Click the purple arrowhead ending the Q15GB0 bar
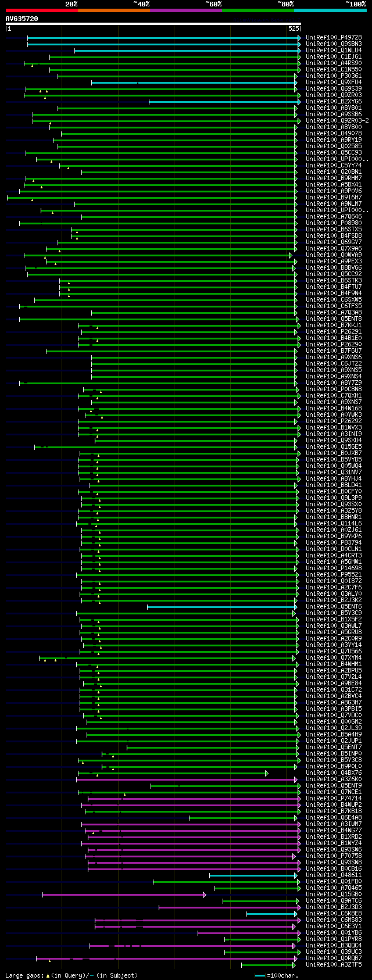 [x=205, y=895]
